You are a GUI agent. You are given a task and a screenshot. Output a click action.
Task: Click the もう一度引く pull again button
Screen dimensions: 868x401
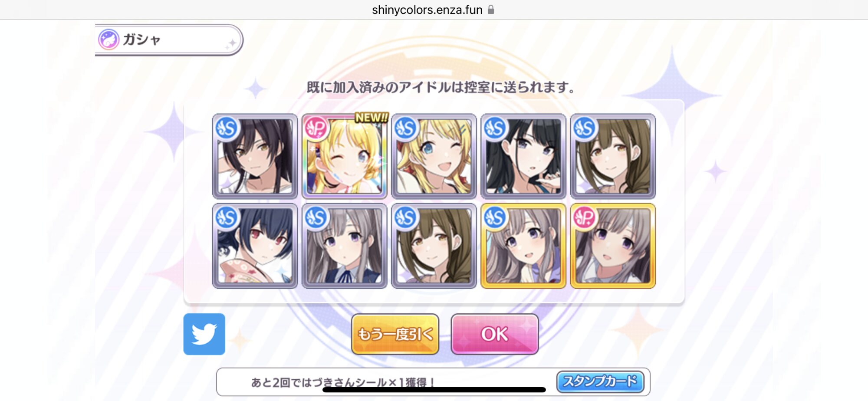pyautogui.click(x=395, y=334)
